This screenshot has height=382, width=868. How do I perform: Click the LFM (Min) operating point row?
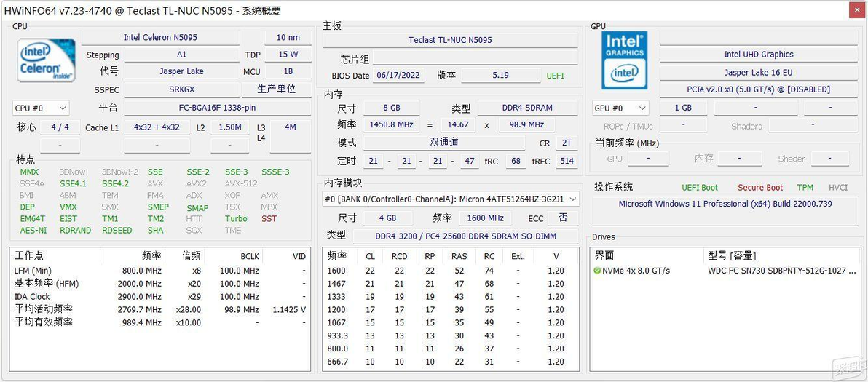coord(160,271)
